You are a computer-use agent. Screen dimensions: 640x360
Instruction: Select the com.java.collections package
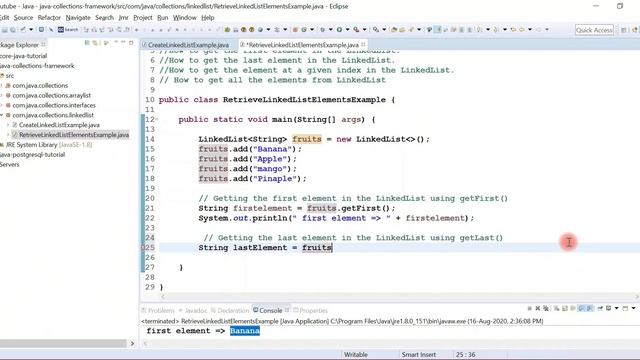click(x=40, y=85)
